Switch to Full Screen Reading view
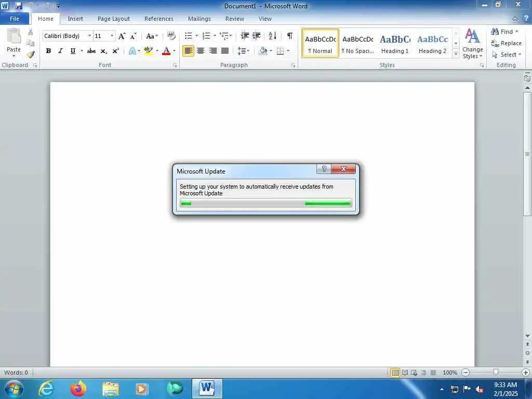The image size is (532, 399). tap(405, 373)
